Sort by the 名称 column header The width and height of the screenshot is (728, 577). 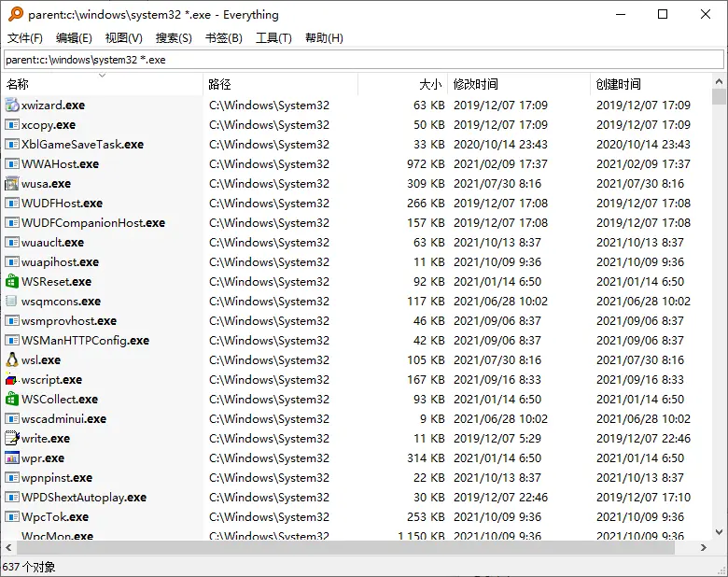pos(102,84)
